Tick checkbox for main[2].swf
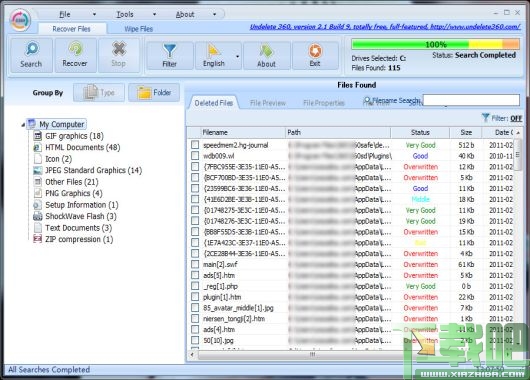 (x=195, y=264)
